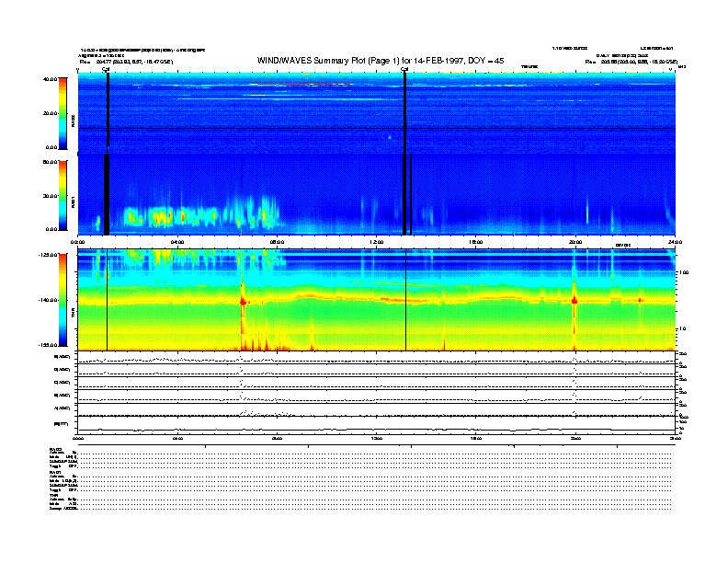Click the 100 label on TNR right axis

(684, 272)
